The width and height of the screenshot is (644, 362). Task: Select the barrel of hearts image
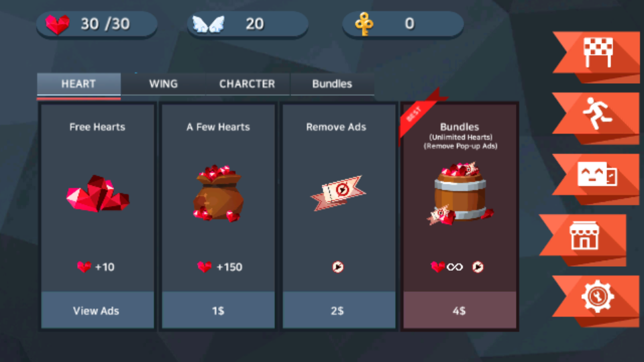coord(460,193)
